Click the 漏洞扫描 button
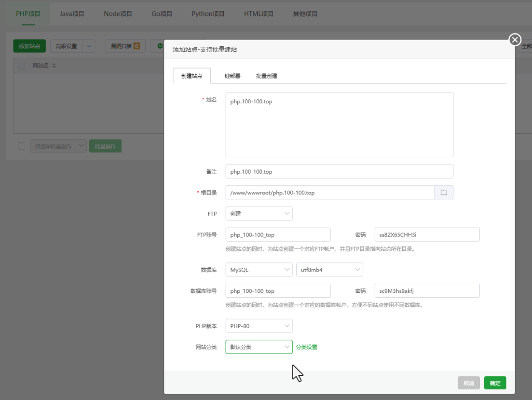This screenshot has width=532, height=400. pos(125,46)
